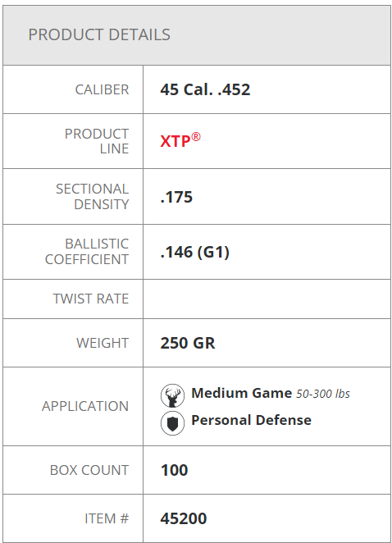Open the red XTP product line link
The image size is (392, 543).
(x=180, y=140)
